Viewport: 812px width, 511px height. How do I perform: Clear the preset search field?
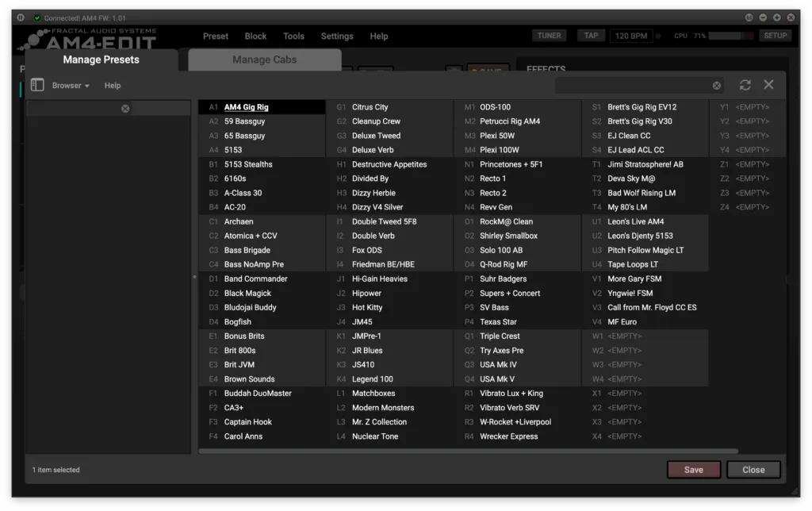point(717,86)
